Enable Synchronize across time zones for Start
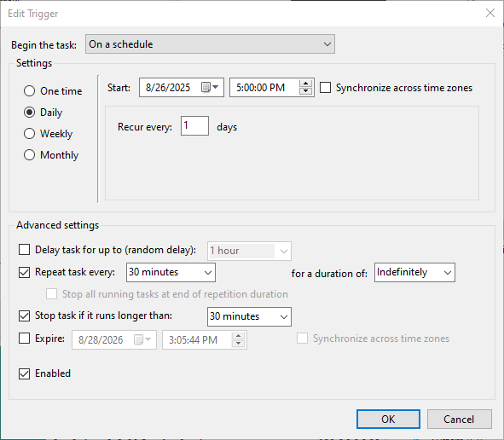The image size is (504, 440). [325, 88]
